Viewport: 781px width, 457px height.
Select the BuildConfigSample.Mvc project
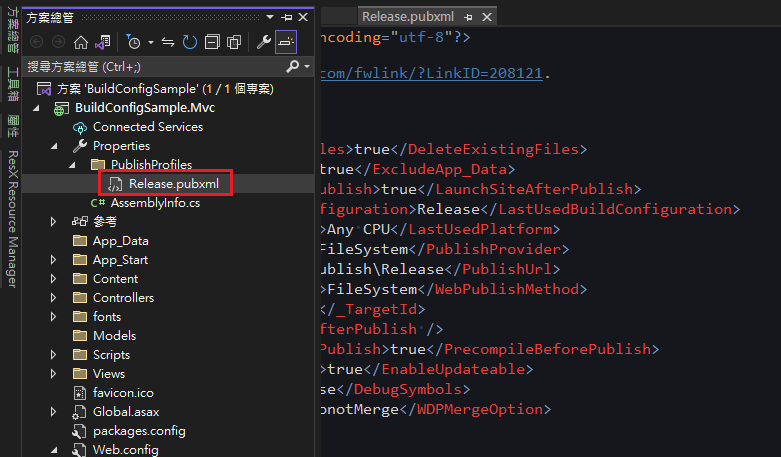145,108
